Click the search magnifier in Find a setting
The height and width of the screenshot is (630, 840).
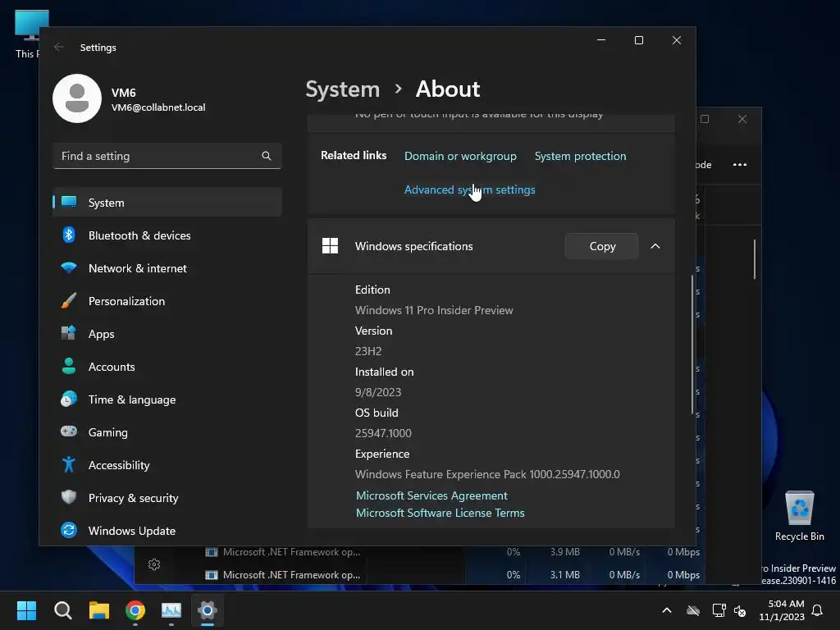coord(267,156)
